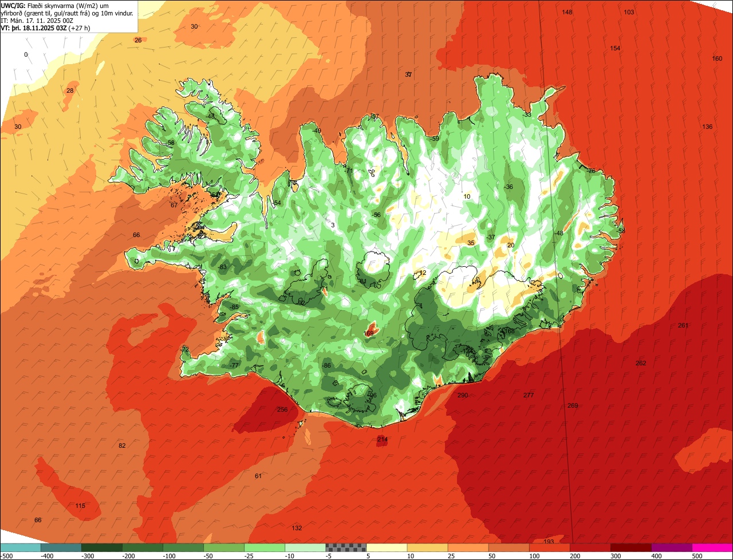Click the pale green -10 to -5 legend swatch

(x=305, y=547)
